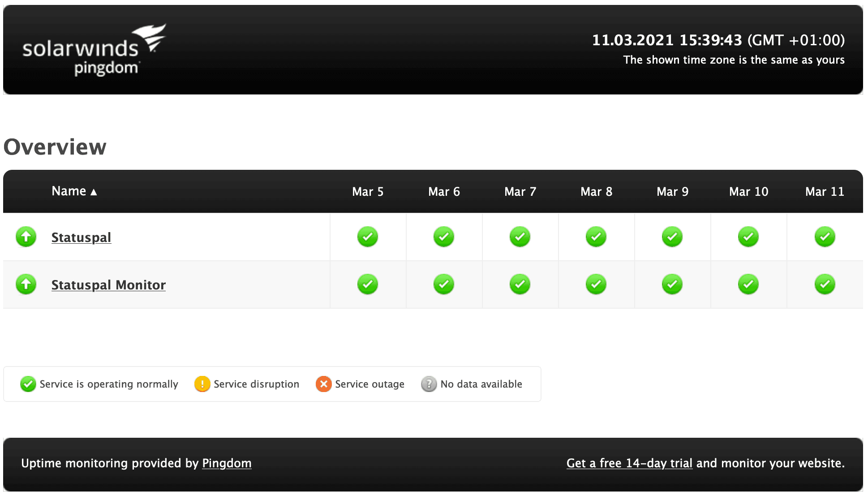Click Statuspal's Mar 8 status checkmark
Image resolution: width=868 pixels, height=496 pixels.
[x=596, y=237]
